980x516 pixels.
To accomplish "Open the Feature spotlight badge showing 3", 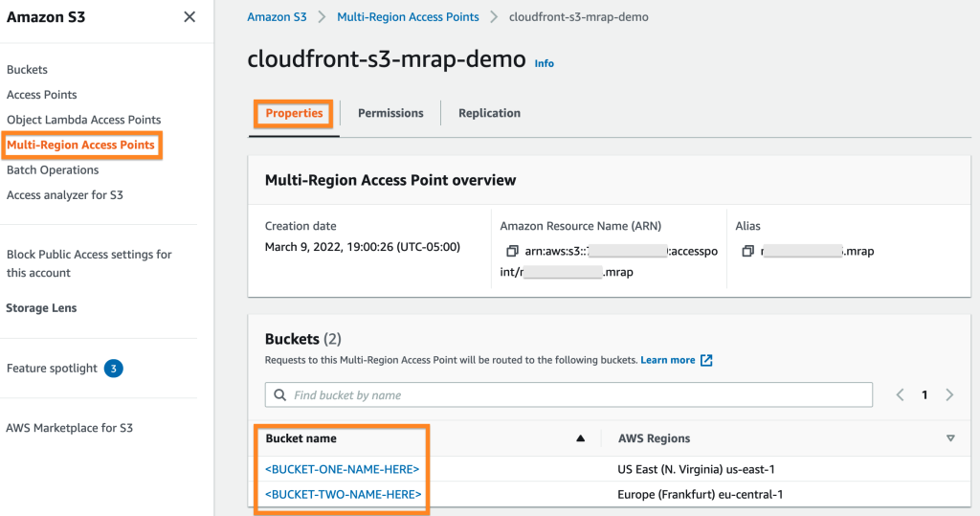I will point(113,369).
